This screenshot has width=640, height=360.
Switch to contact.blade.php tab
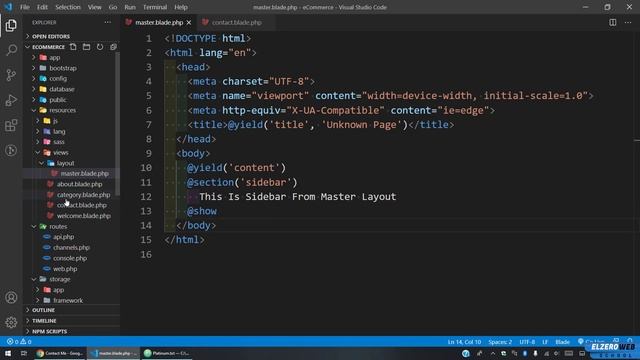[236, 22]
